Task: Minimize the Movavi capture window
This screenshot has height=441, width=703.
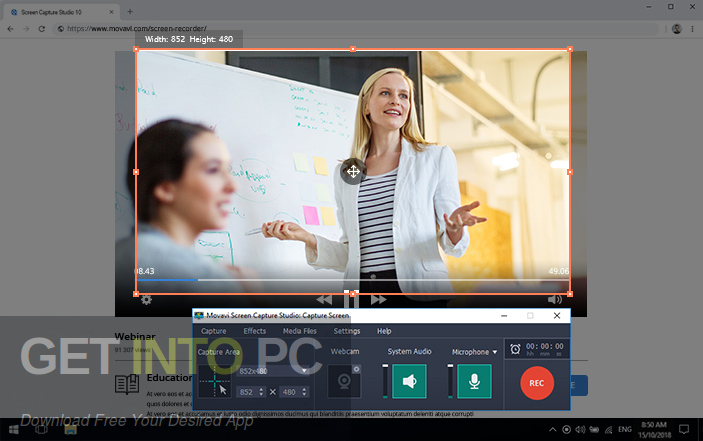Action: (x=504, y=316)
